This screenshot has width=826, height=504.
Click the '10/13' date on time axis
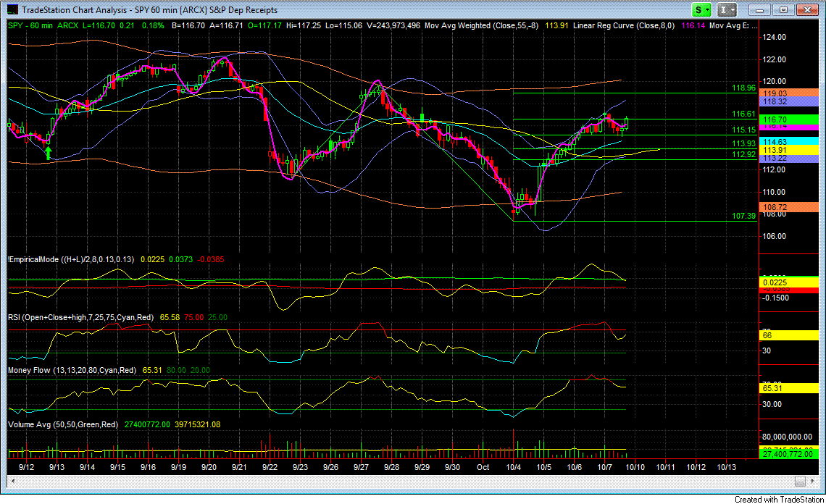tap(727, 467)
